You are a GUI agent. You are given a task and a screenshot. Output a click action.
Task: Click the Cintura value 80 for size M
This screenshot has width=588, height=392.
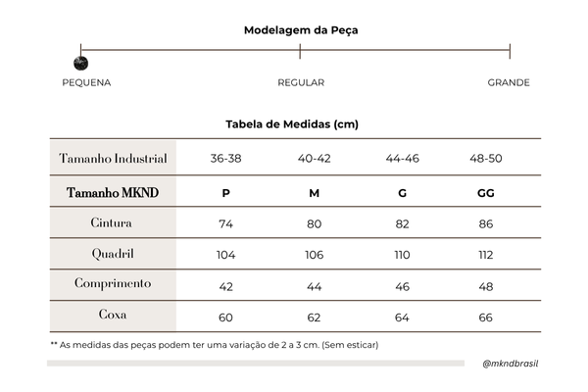tap(314, 223)
